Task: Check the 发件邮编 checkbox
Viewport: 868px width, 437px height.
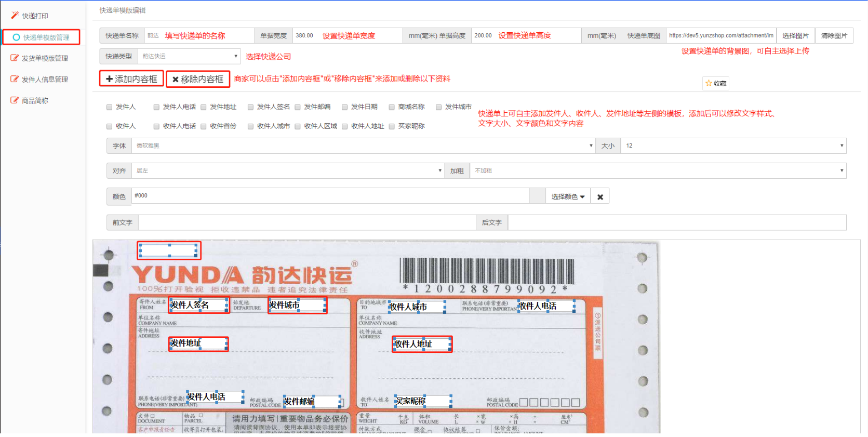Action: pyautogui.click(x=298, y=107)
